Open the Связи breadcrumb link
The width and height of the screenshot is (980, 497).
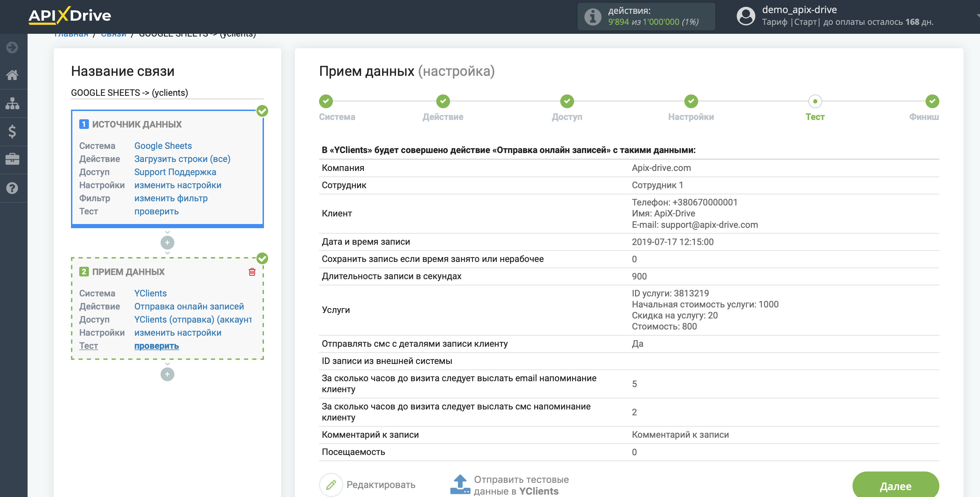pyautogui.click(x=113, y=34)
